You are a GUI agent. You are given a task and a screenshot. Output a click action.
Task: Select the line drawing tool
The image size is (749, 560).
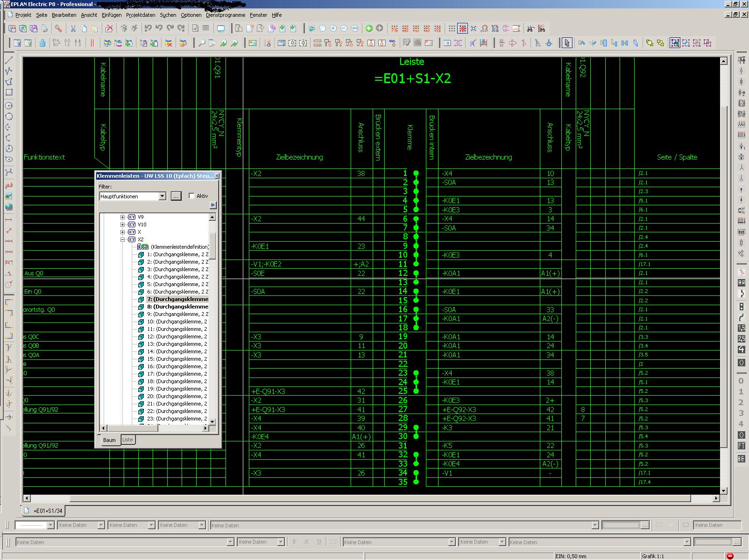(x=9, y=60)
